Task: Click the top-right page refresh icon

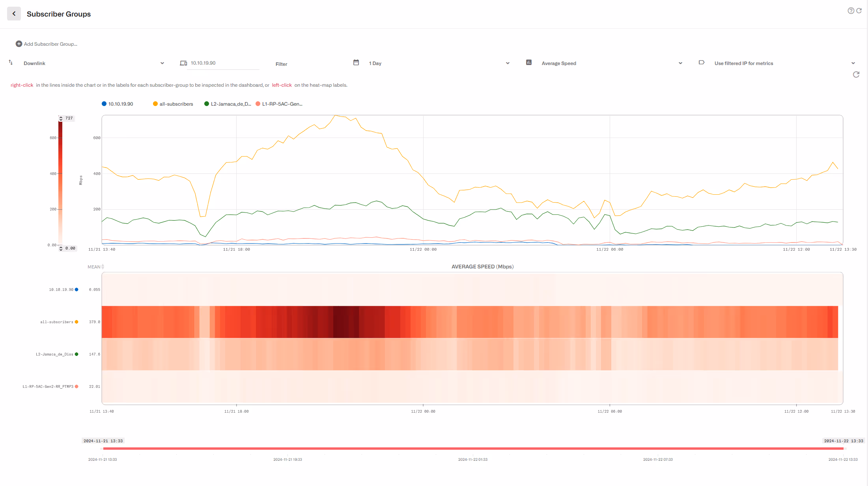Action: pos(859,11)
